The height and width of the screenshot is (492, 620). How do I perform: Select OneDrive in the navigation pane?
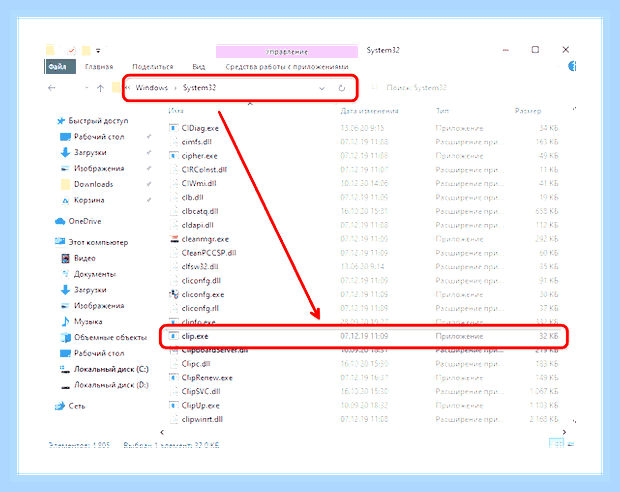[85, 221]
